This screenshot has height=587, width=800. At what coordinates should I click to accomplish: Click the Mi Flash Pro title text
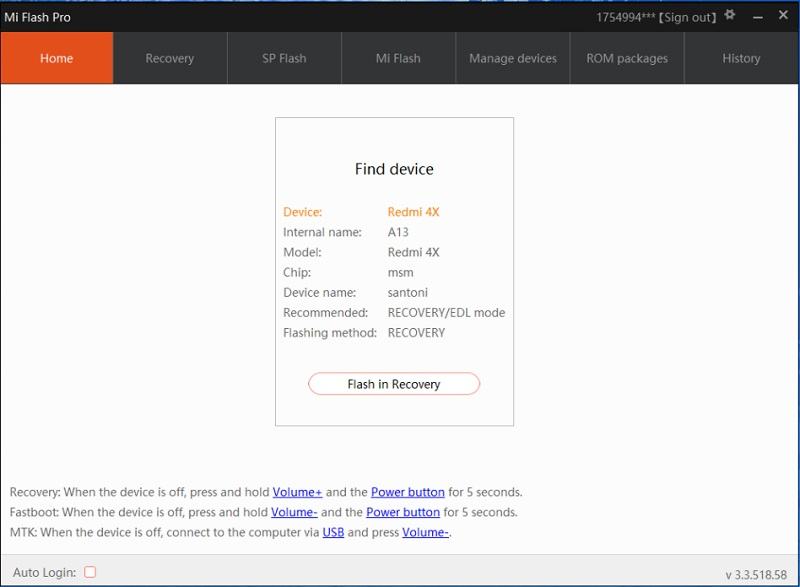pyautogui.click(x=37, y=17)
